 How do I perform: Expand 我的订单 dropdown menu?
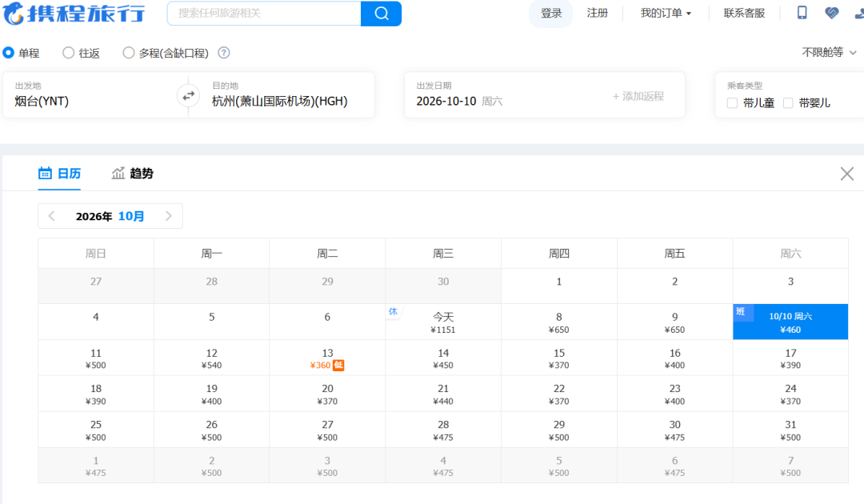[x=666, y=14]
